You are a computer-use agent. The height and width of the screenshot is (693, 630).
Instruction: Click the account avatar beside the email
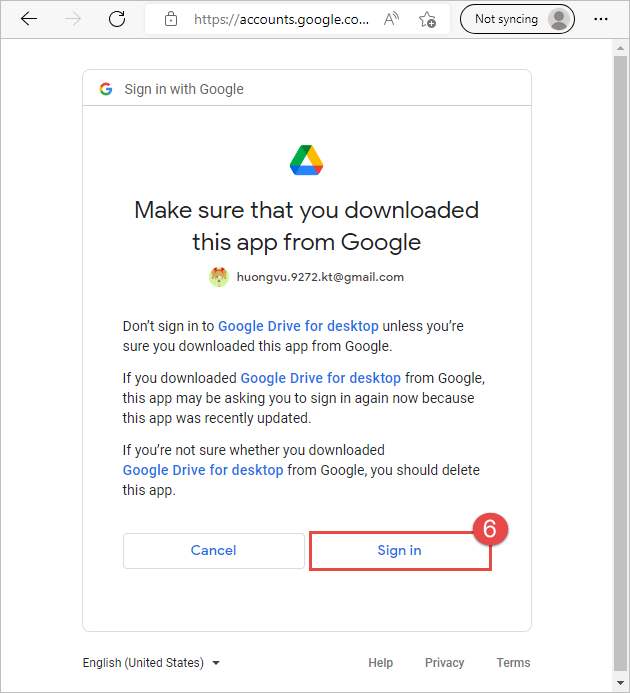219,277
